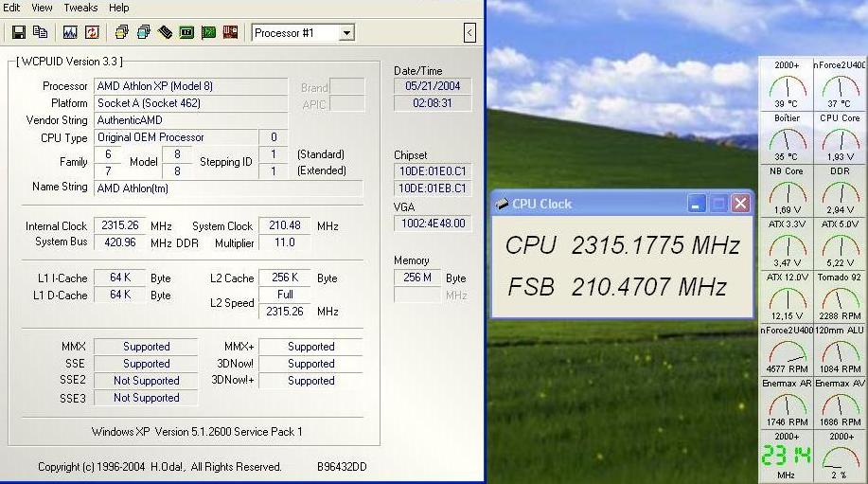Select the Enermax AR fan gauge
This screenshot has width=868, height=484.
[787, 403]
